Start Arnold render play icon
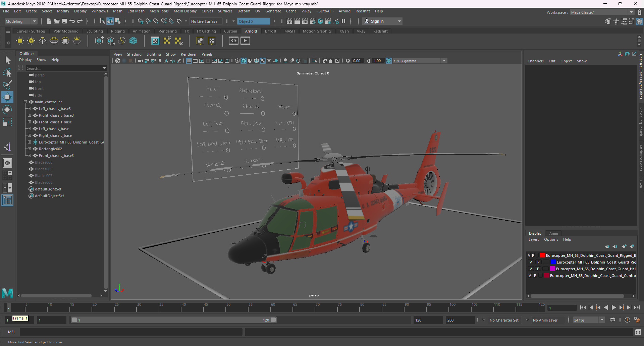The image size is (644, 346). pos(245,41)
